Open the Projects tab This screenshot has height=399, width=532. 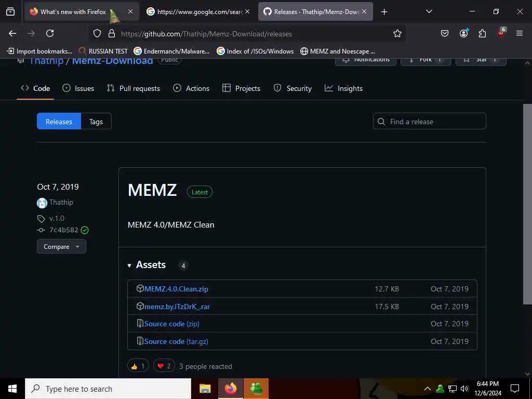241,88
